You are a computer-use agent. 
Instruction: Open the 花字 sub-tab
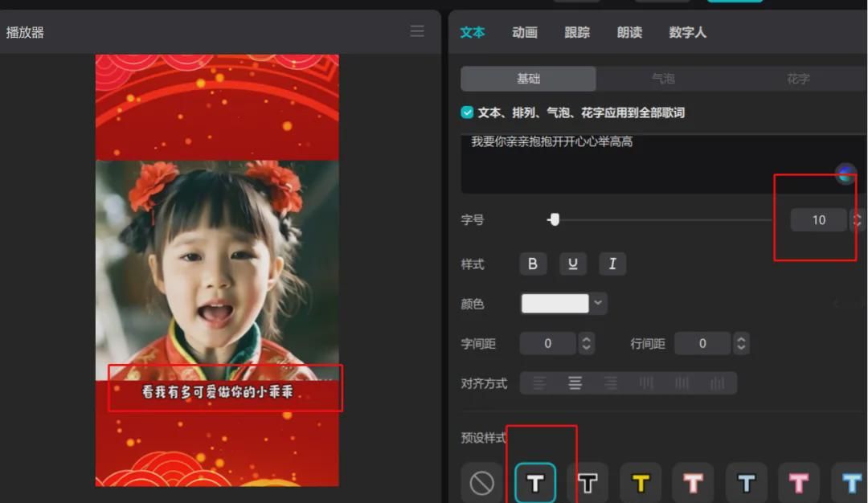pyautogui.click(x=795, y=78)
